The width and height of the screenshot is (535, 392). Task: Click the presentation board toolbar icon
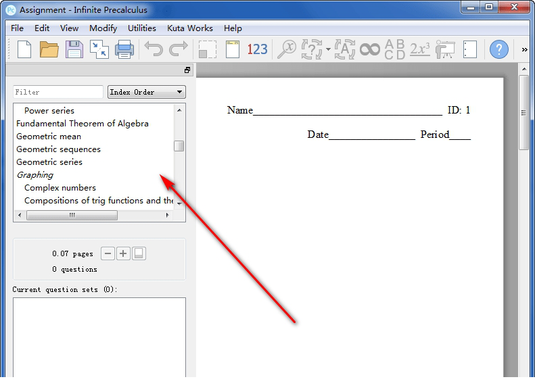click(x=445, y=49)
